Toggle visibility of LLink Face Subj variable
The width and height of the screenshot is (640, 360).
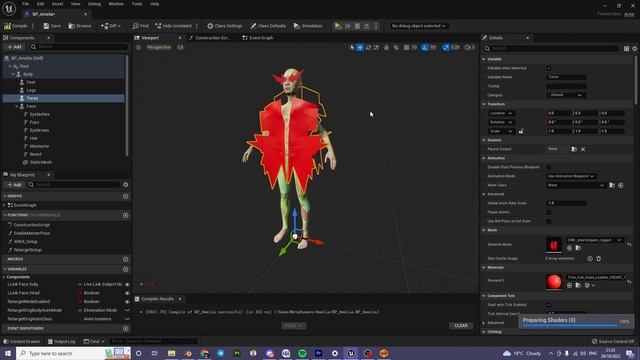click(x=127, y=284)
